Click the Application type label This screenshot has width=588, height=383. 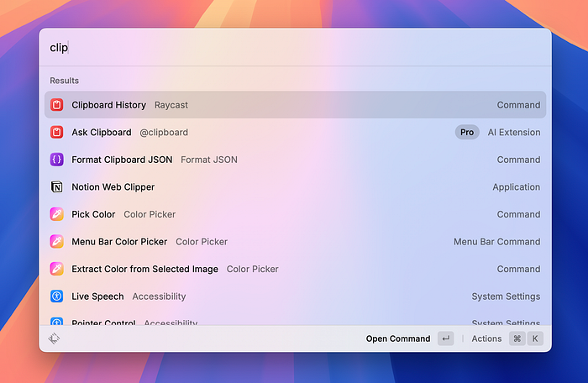pyautogui.click(x=516, y=187)
